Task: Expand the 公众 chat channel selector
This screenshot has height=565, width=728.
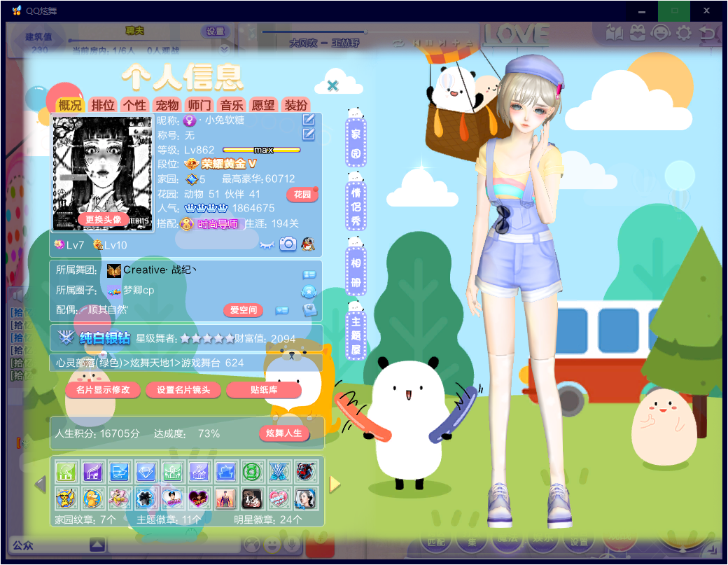Action: pyautogui.click(x=97, y=545)
